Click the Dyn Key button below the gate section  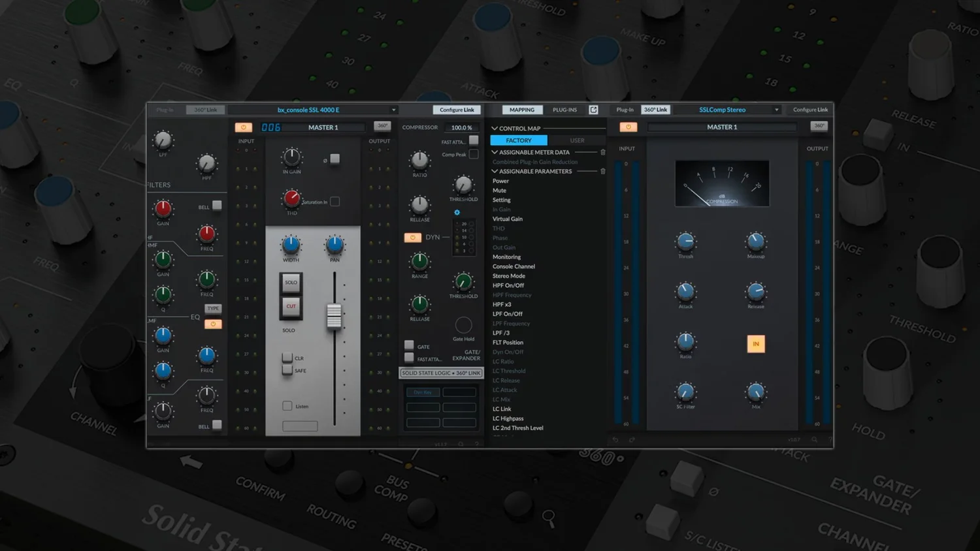[423, 392]
